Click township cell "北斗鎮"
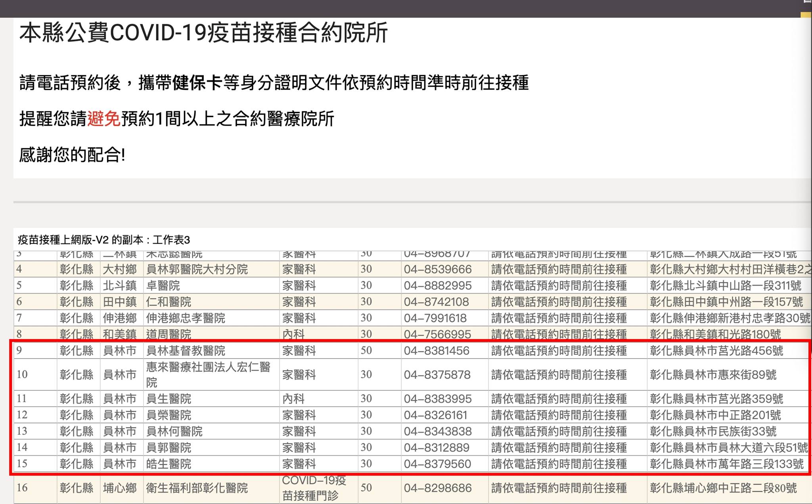The height and width of the screenshot is (504, 812). 120,286
